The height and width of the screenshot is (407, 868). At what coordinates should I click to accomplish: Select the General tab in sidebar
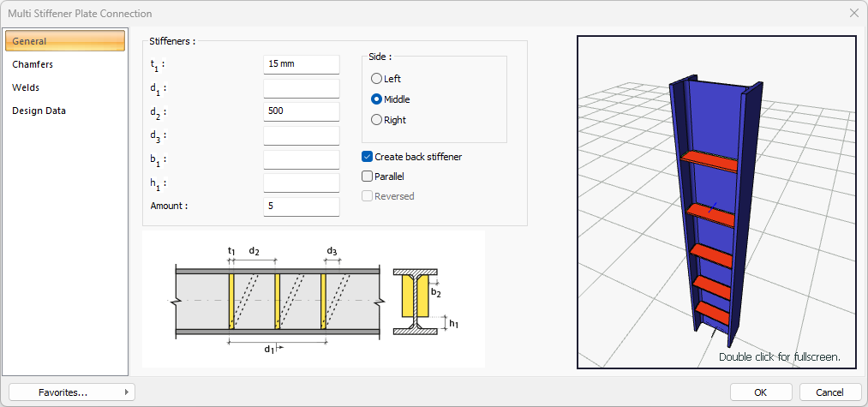click(x=65, y=41)
